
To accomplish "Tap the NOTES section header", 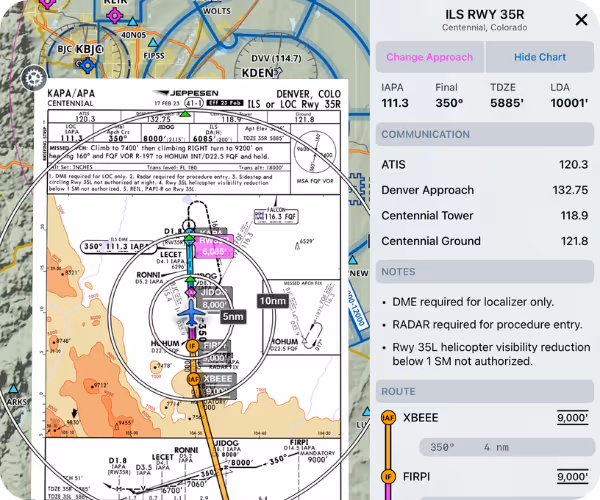I will pos(484,272).
